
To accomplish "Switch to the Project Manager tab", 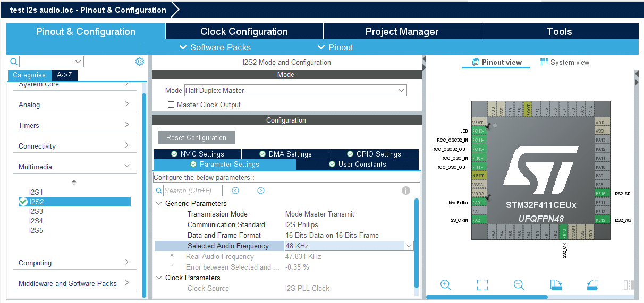I will point(402,31).
